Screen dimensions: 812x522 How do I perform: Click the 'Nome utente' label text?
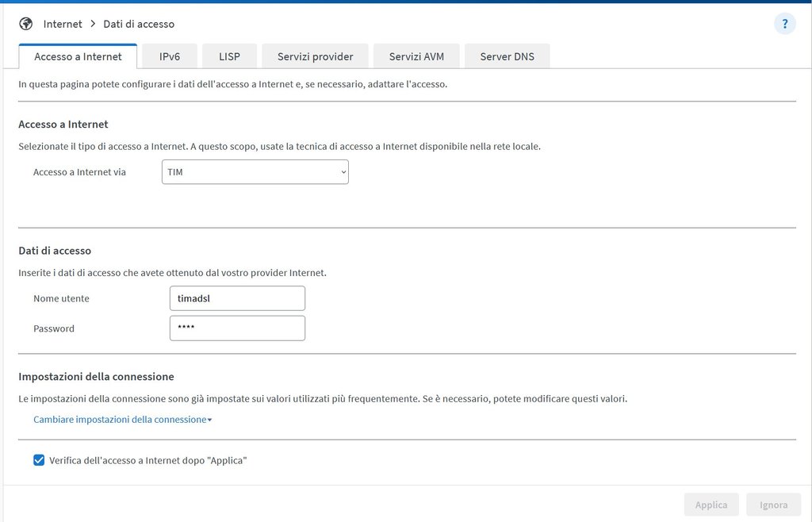(61, 298)
